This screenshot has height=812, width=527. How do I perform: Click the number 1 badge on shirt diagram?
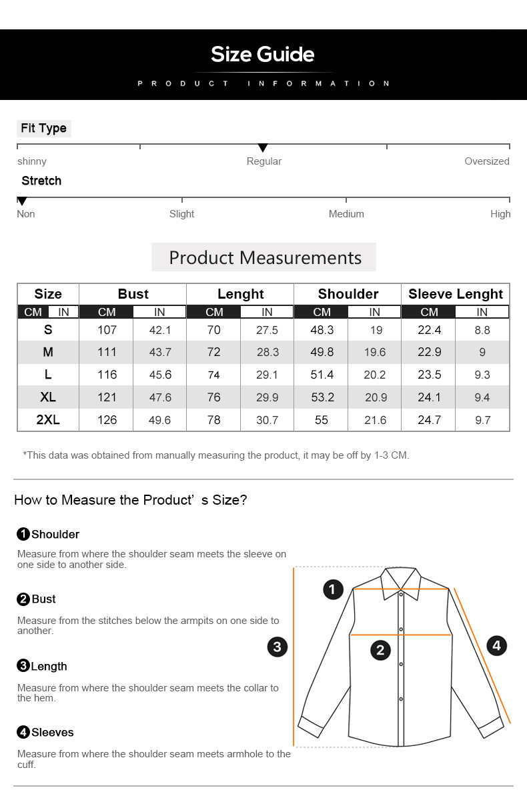[x=333, y=589]
